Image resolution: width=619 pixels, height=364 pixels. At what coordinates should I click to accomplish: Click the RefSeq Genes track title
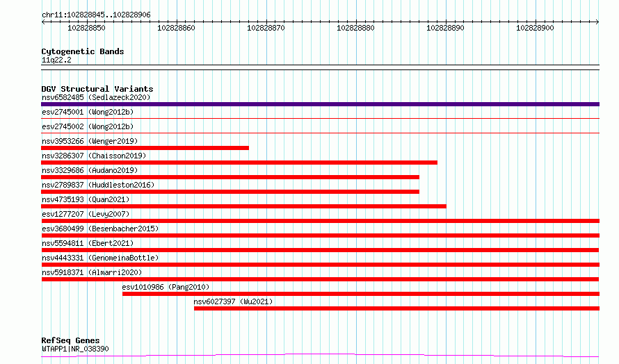(70, 341)
